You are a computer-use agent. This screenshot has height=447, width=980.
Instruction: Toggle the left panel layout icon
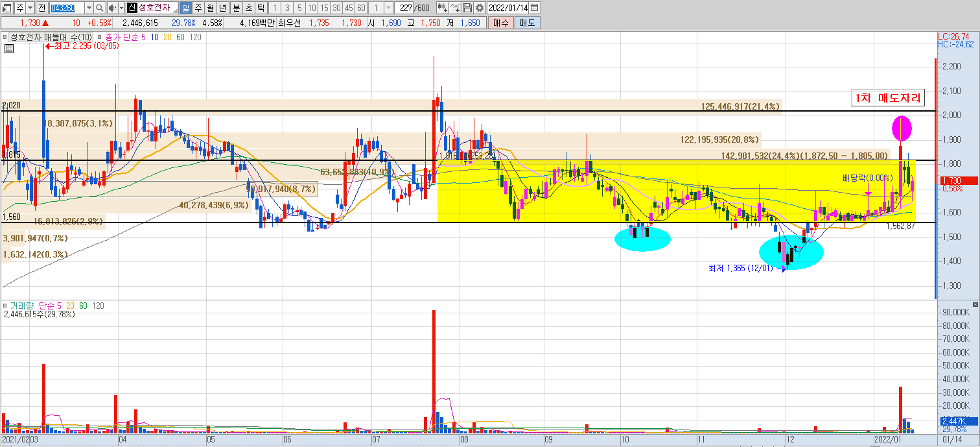7,8
